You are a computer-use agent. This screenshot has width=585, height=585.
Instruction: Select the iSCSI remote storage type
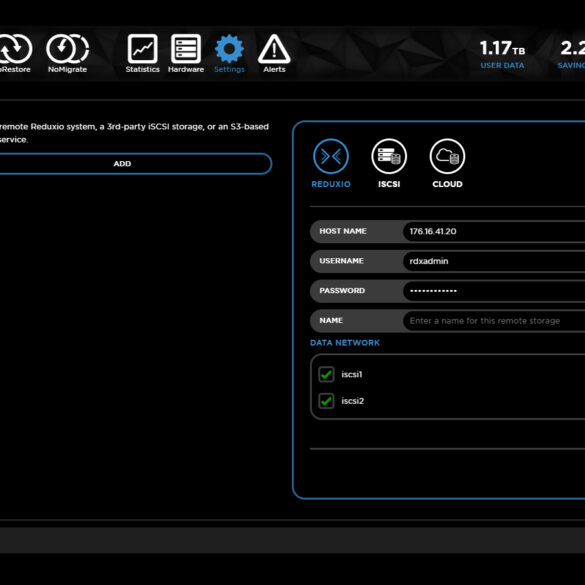pyautogui.click(x=389, y=163)
